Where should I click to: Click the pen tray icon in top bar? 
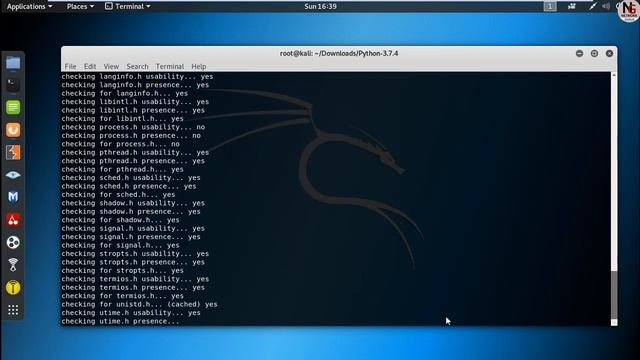[592, 6]
